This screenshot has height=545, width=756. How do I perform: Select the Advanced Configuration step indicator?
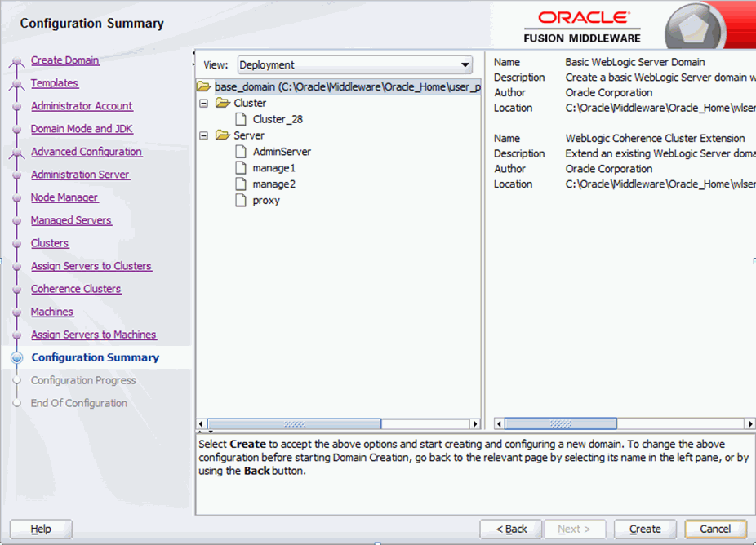pos(87,152)
